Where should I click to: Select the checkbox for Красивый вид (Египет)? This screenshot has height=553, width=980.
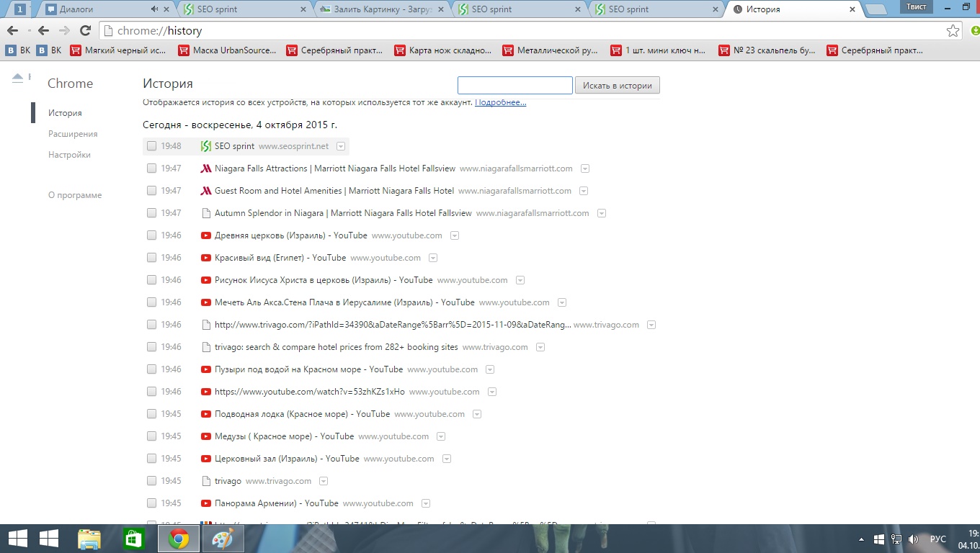(151, 258)
